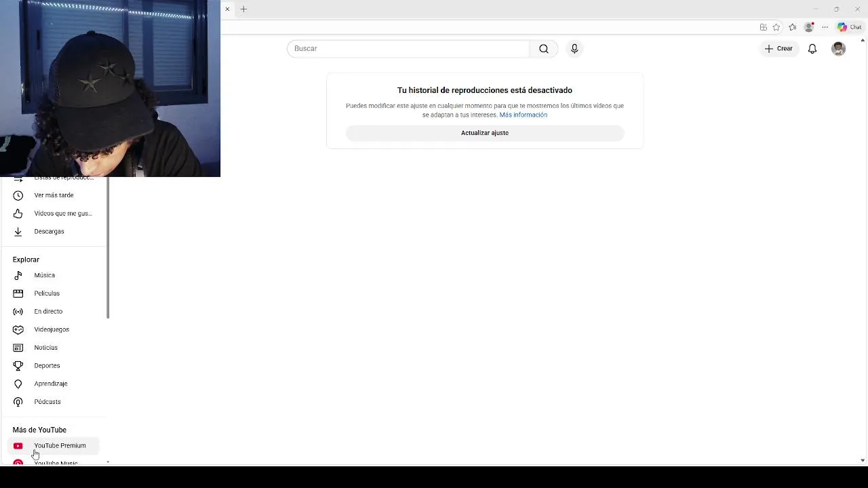Screen dimensions: 868x488
Task: Open the Videojuegos gaming item
Action: 53,329
